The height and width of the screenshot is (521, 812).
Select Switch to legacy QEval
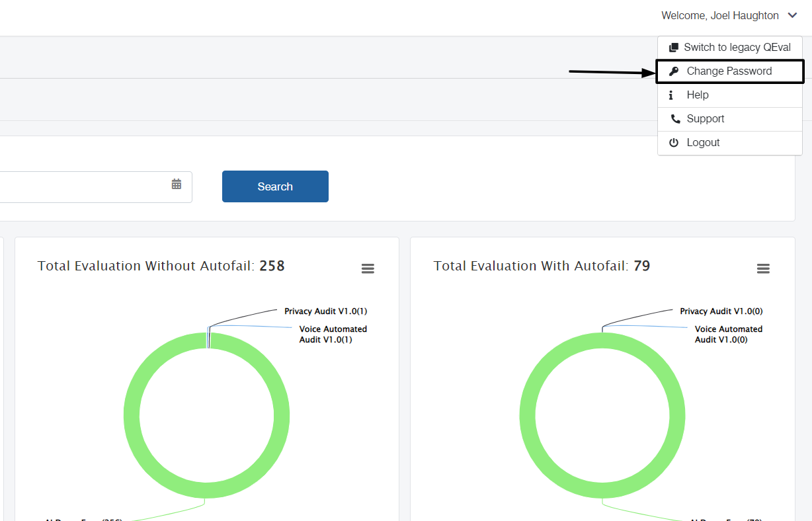730,48
